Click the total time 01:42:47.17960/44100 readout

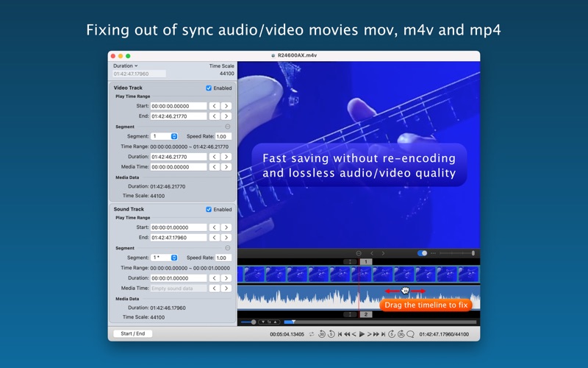(x=444, y=334)
